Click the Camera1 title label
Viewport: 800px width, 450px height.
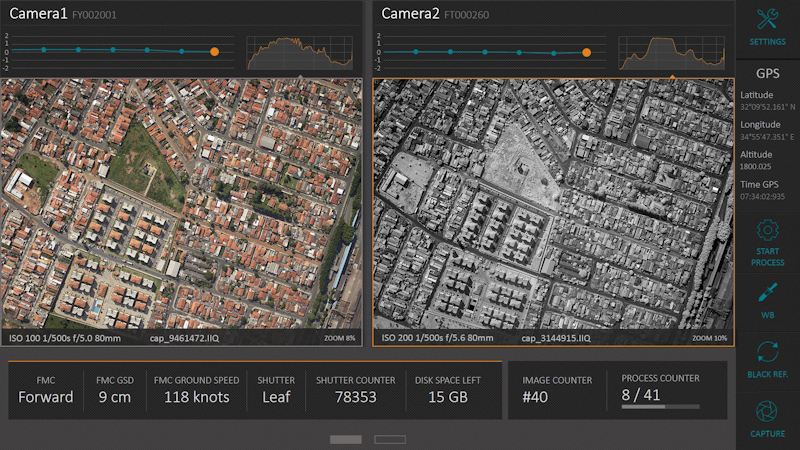pyautogui.click(x=38, y=14)
